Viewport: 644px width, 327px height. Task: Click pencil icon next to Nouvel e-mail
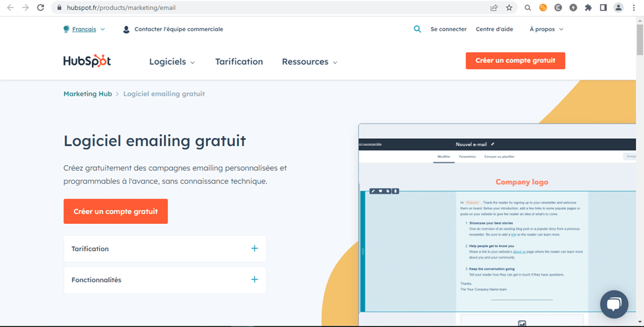point(493,144)
